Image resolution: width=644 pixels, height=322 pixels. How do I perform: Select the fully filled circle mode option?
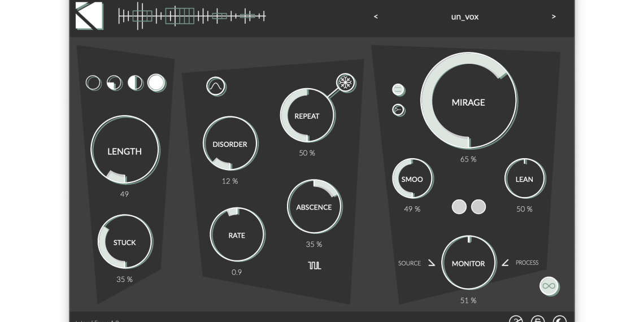click(156, 83)
